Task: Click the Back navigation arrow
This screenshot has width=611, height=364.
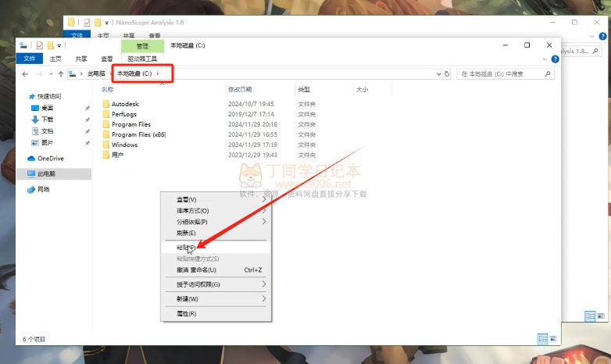Action: (25, 74)
